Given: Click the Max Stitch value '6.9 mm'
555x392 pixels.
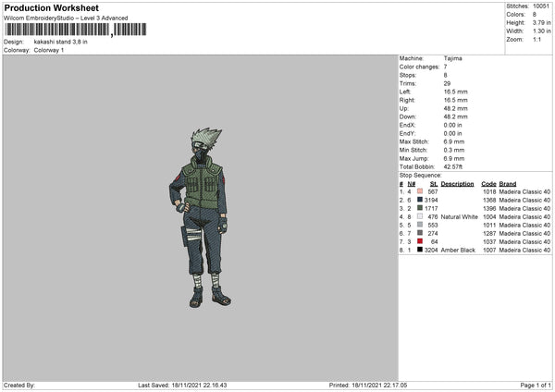Looking at the screenshot, I should [454, 141].
